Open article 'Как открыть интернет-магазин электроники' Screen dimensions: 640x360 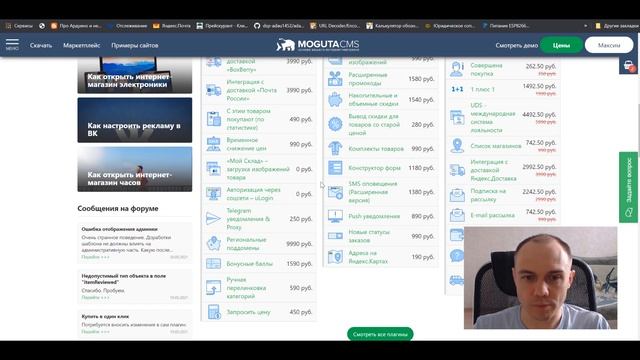[135, 75]
